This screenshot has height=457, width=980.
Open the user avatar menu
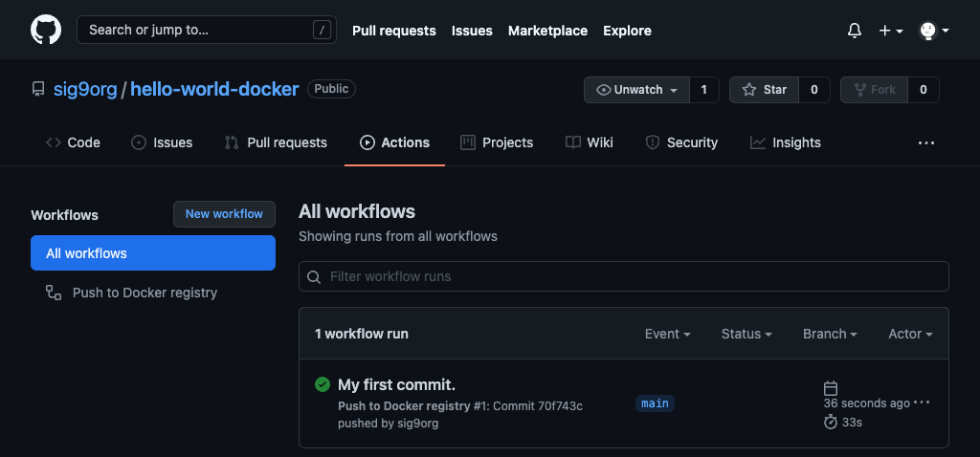[x=934, y=30]
